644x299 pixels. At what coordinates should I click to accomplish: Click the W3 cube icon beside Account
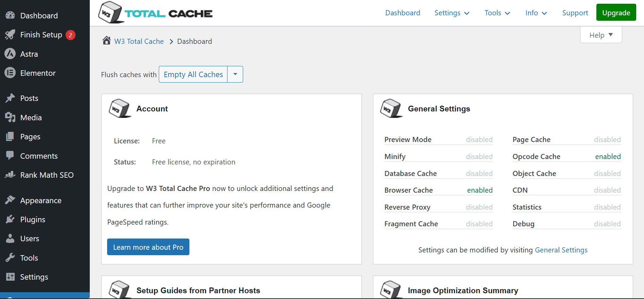[x=120, y=109]
